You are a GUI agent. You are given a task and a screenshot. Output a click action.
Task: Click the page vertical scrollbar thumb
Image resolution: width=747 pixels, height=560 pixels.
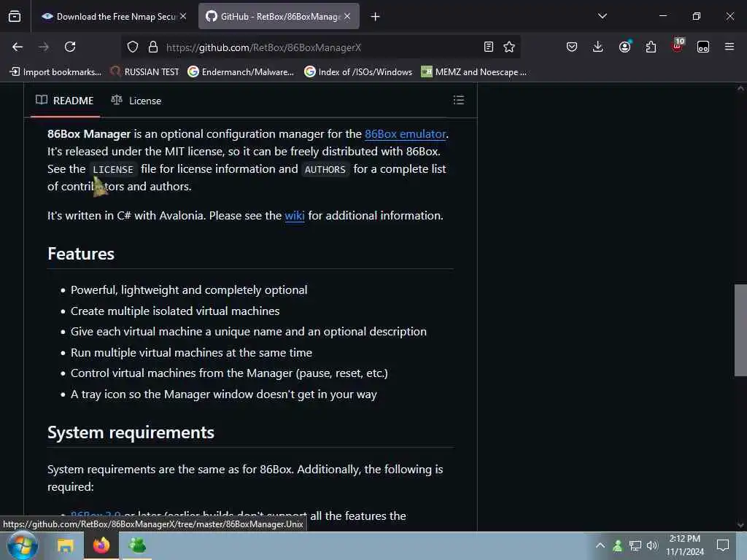(x=740, y=330)
